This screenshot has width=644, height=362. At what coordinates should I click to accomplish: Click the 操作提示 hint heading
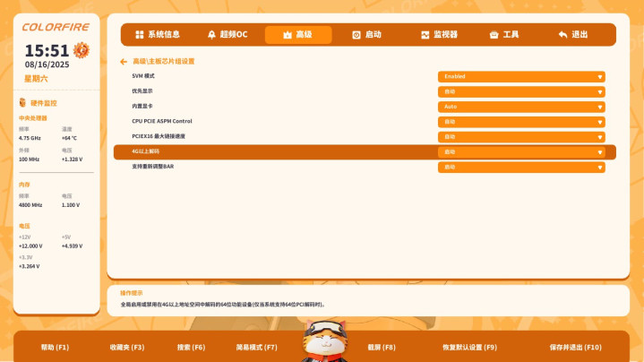tap(132, 293)
